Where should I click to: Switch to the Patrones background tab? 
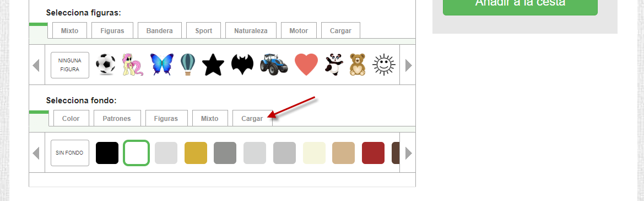[117, 118]
